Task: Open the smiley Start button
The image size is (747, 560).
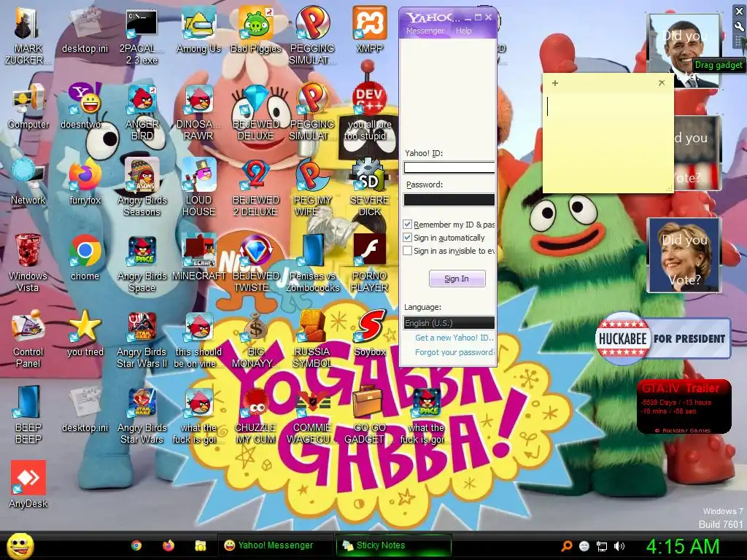Action: pos(20,545)
